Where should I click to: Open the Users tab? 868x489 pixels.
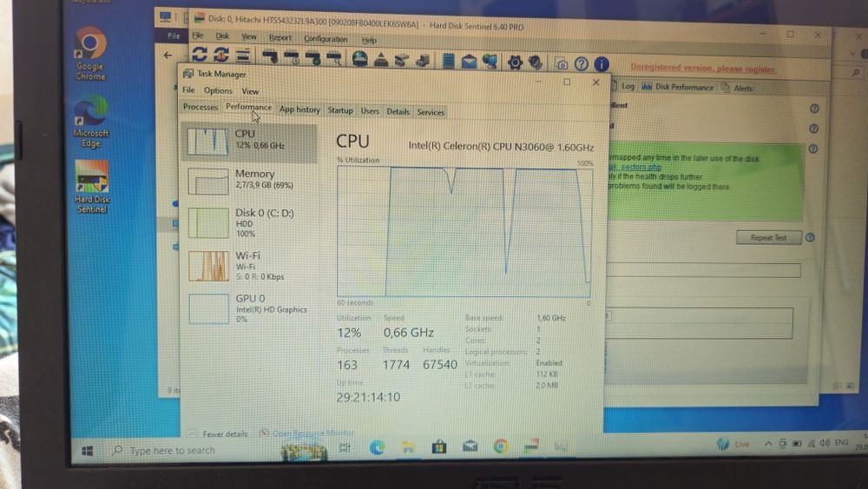click(370, 111)
